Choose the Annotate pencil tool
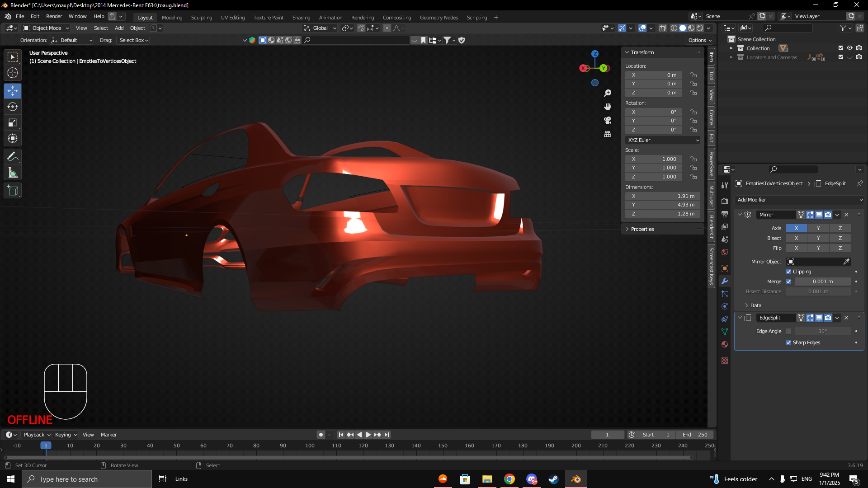Screen dimensions: 868x488 click(x=13, y=157)
